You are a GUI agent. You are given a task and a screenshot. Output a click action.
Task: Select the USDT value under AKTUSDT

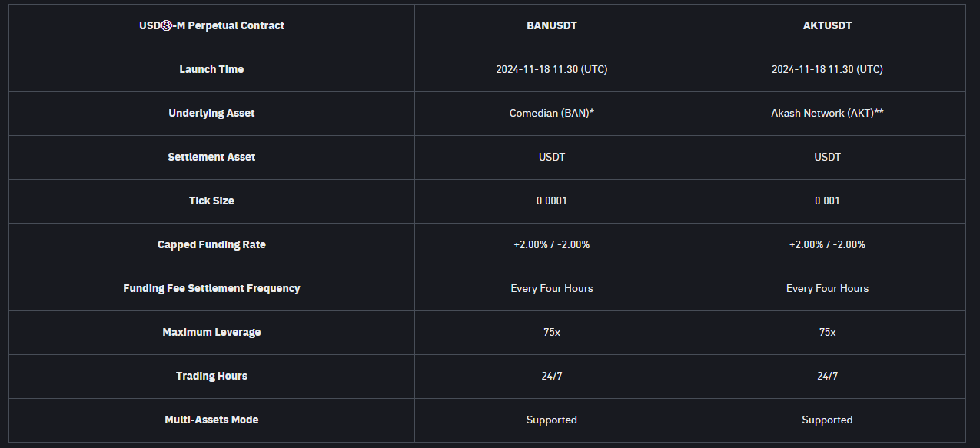click(x=827, y=157)
